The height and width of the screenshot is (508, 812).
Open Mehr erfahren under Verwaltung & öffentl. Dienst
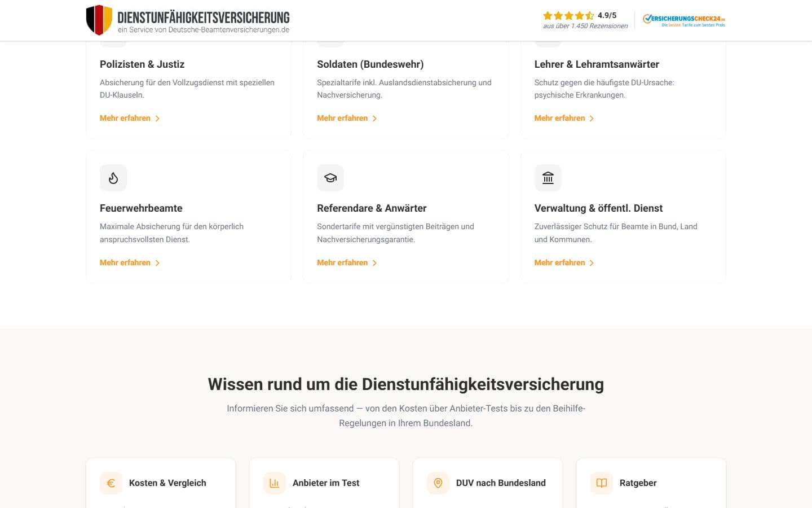564,262
